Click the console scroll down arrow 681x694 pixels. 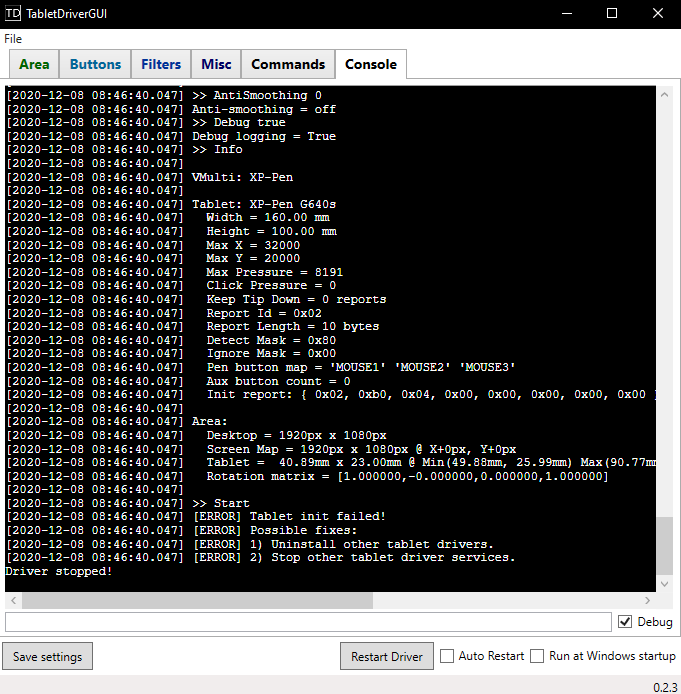[x=664, y=584]
